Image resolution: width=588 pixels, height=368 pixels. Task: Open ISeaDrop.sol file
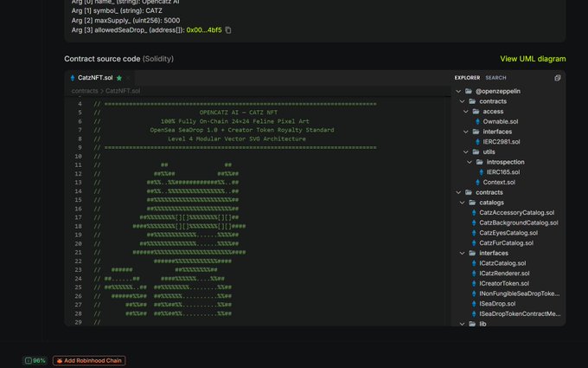tap(497, 304)
